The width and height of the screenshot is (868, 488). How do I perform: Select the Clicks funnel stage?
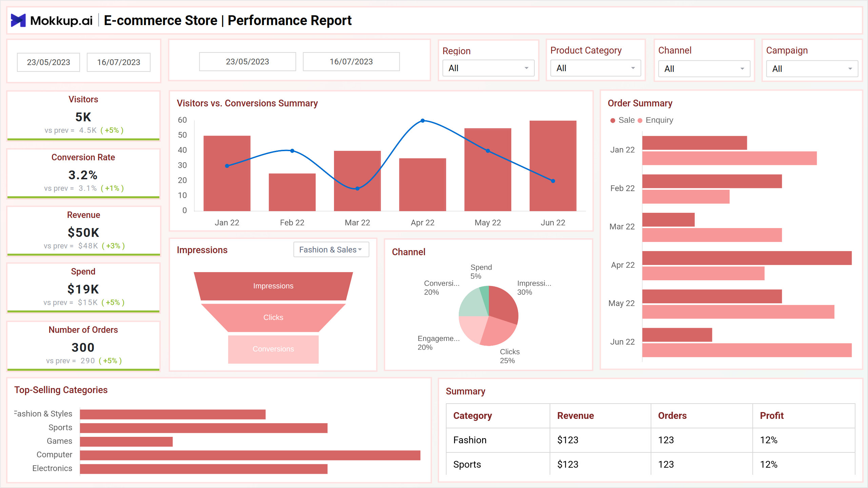pyautogui.click(x=273, y=318)
